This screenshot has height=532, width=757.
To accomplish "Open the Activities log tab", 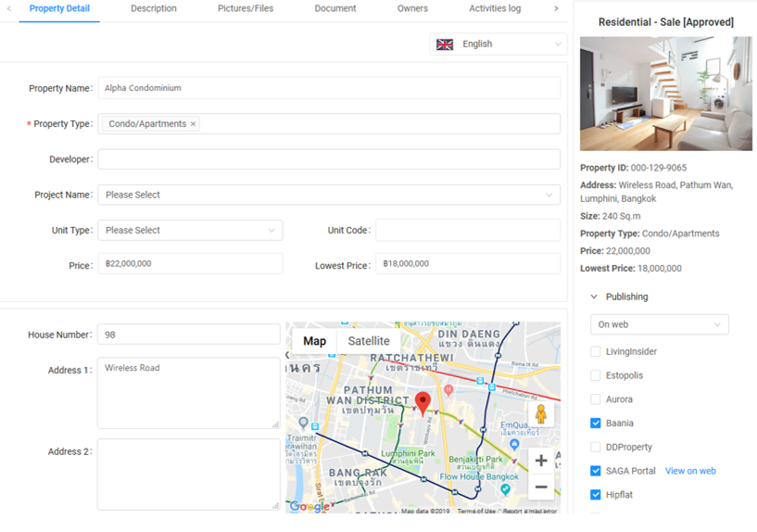I will tap(494, 8).
